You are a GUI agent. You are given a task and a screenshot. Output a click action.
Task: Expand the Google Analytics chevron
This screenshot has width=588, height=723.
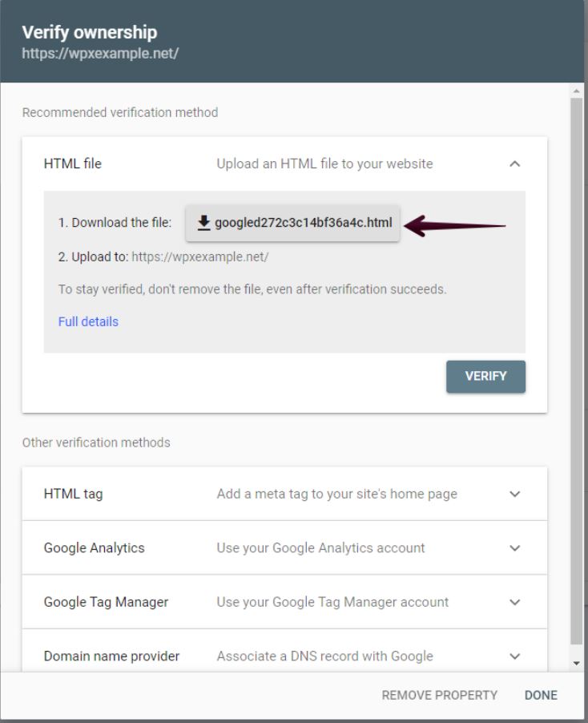(x=515, y=547)
